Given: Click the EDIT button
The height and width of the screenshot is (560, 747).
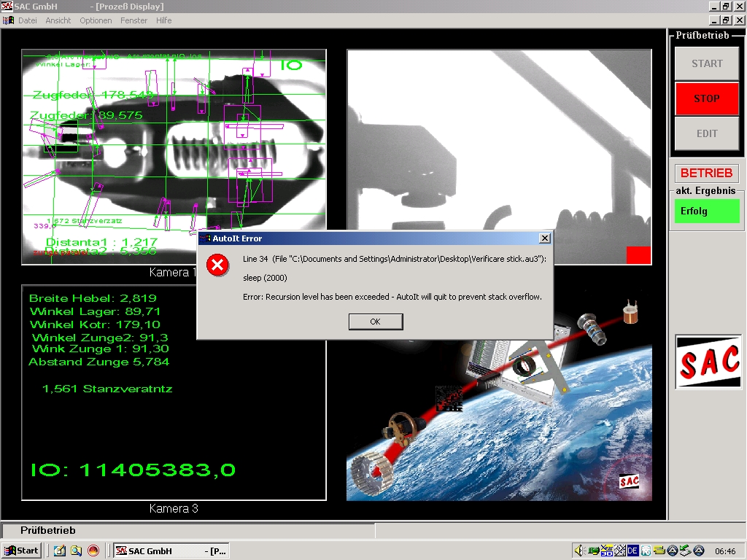Looking at the screenshot, I should point(706,133).
